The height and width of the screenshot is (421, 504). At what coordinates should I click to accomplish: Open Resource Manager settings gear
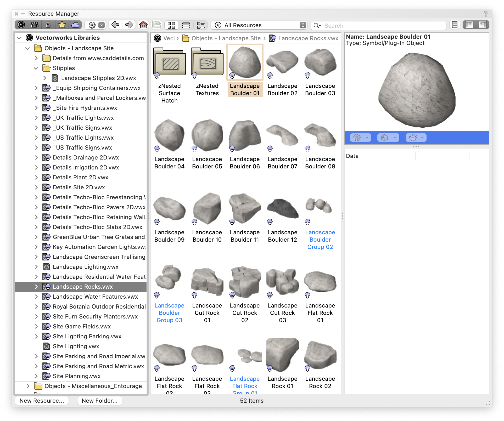[x=92, y=25]
